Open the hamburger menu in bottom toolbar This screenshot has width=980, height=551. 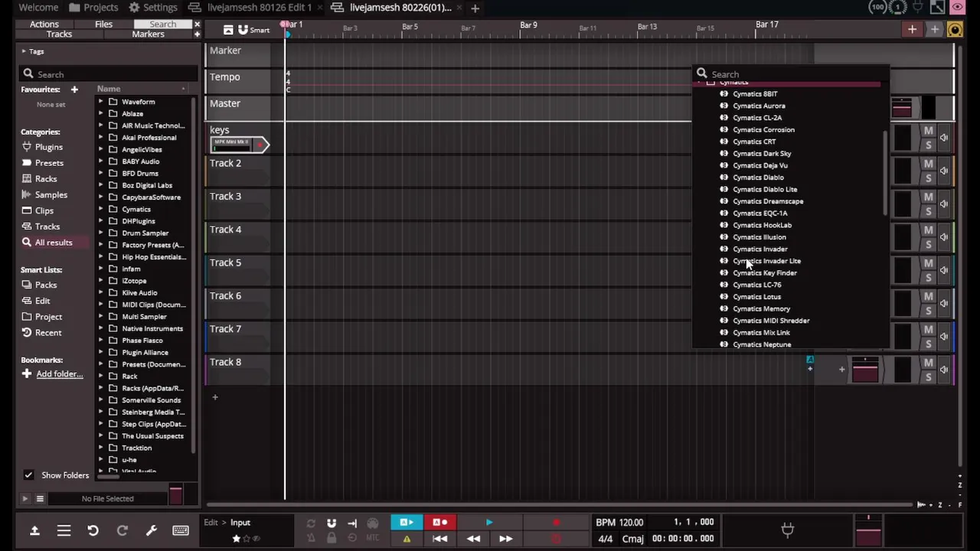tap(64, 530)
